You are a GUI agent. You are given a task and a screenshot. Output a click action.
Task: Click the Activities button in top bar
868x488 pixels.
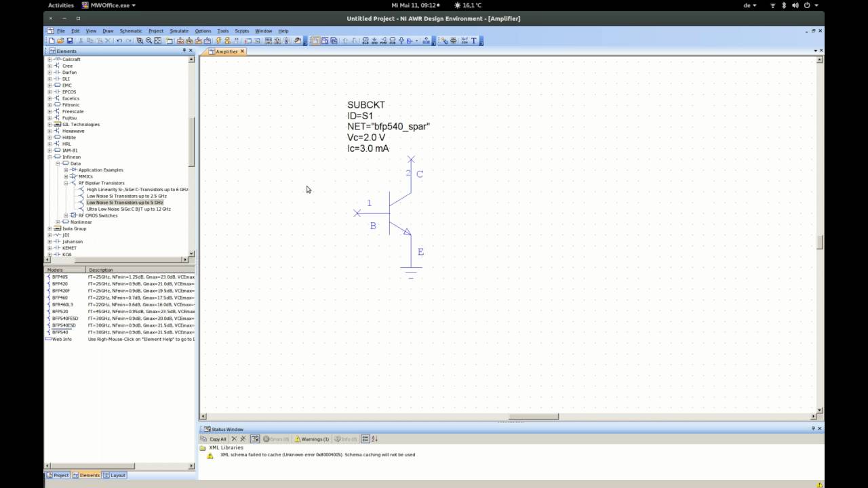pyautogui.click(x=61, y=5)
